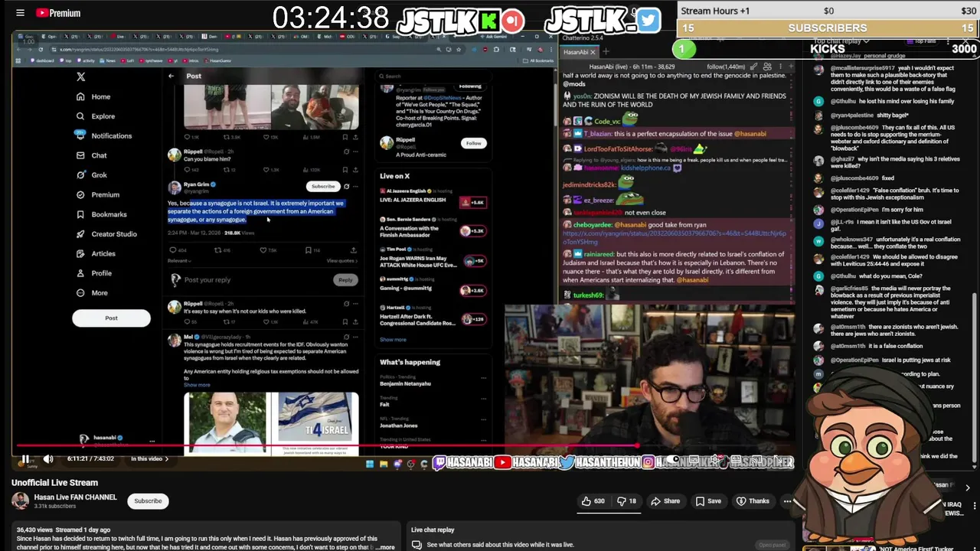Open Grok in the X sidebar
Viewport: 980px width, 551px height.
(92, 175)
